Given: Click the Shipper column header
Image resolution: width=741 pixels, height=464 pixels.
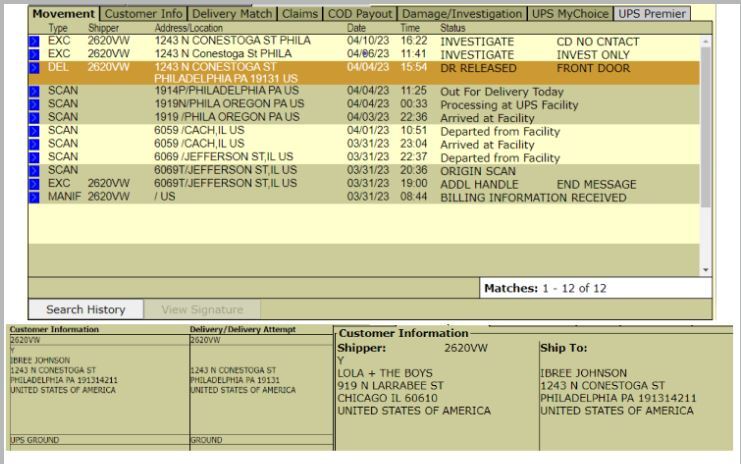Looking at the screenshot, I should (x=103, y=28).
